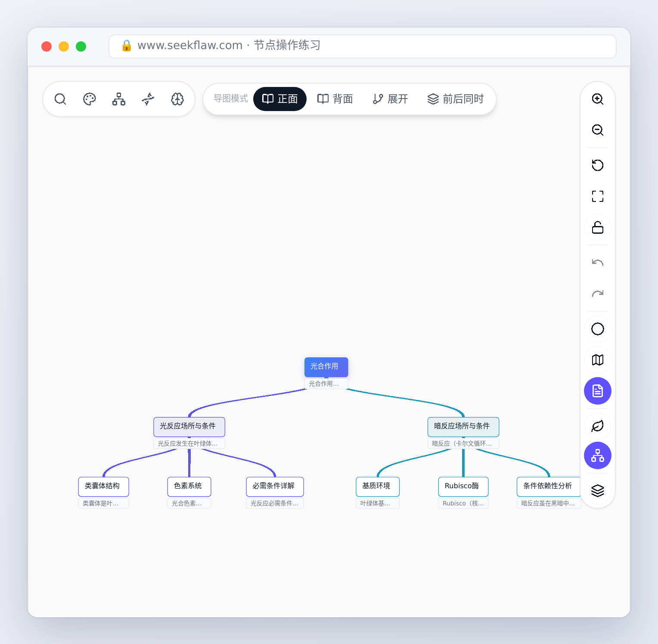Click the note text Rubisco（核…

463,503
